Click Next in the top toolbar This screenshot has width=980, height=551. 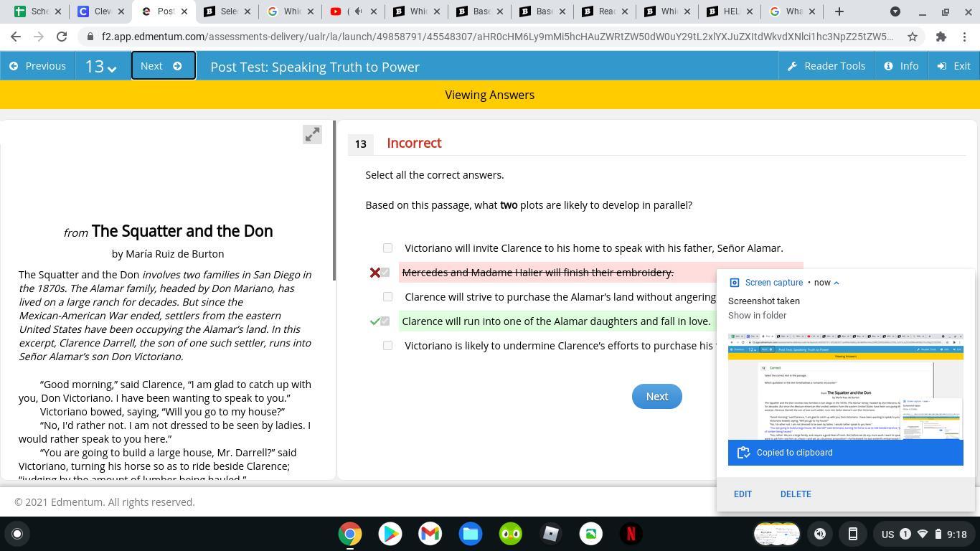(163, 66)
